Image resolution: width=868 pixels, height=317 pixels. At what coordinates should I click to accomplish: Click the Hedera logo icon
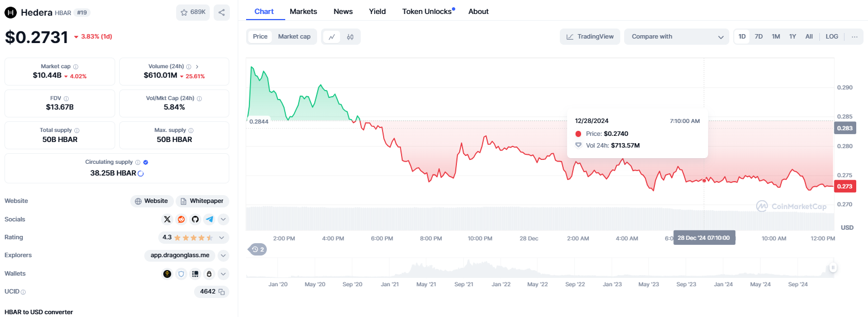11,12
